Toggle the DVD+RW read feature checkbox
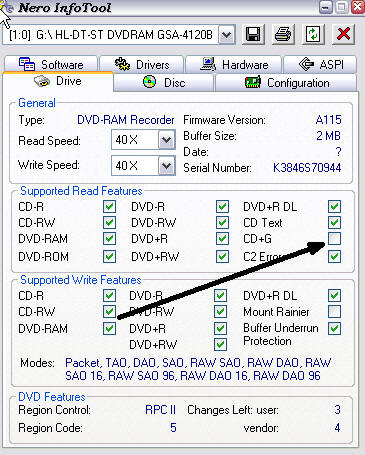 click(x=222, y=257)
